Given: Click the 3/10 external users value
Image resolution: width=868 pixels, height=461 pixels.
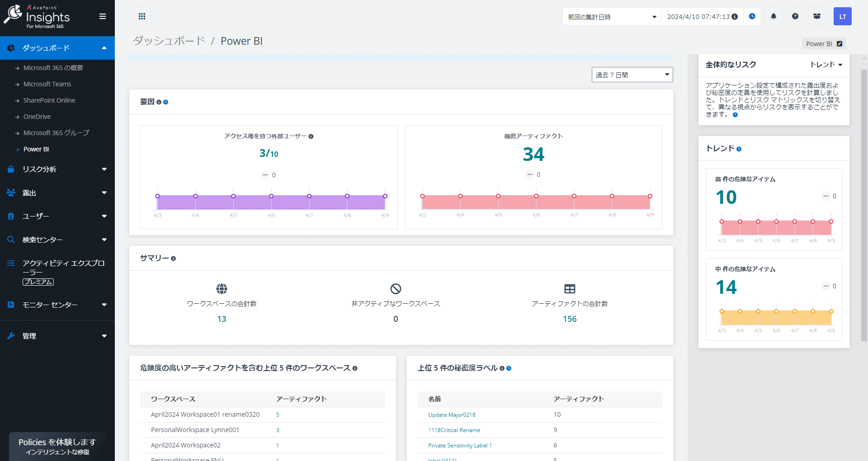Looking at the screenshot, I should click(x=269, y=153).
